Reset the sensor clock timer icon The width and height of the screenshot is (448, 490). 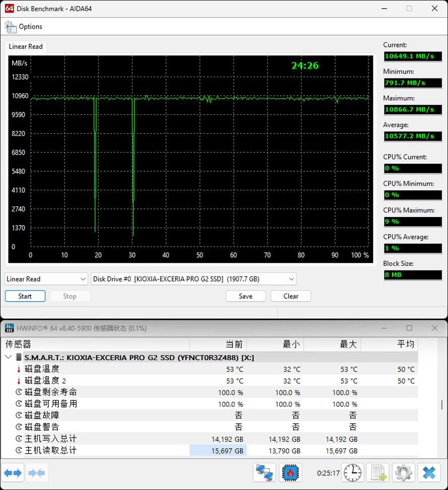pyautogui.click(x=352, y=473)
